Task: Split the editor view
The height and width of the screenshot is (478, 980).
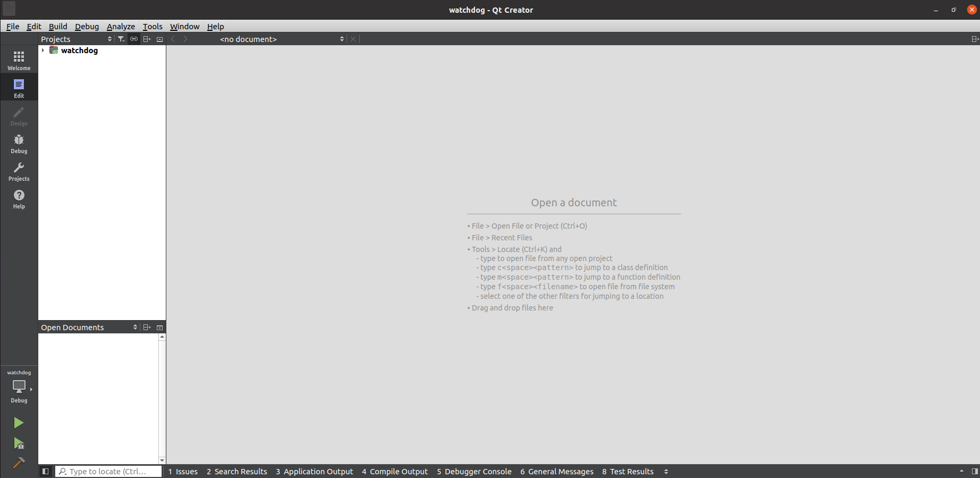Action: tap(975, 39)
